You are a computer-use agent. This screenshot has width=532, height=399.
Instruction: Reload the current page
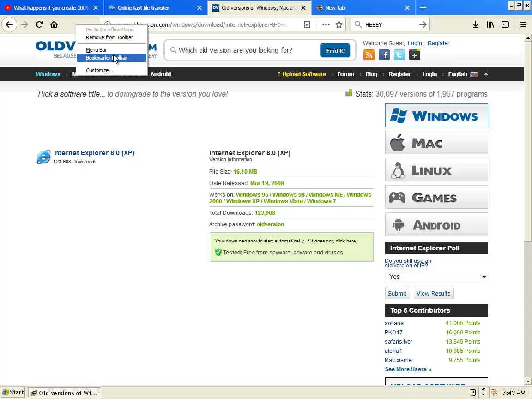(x=39, y=24)
